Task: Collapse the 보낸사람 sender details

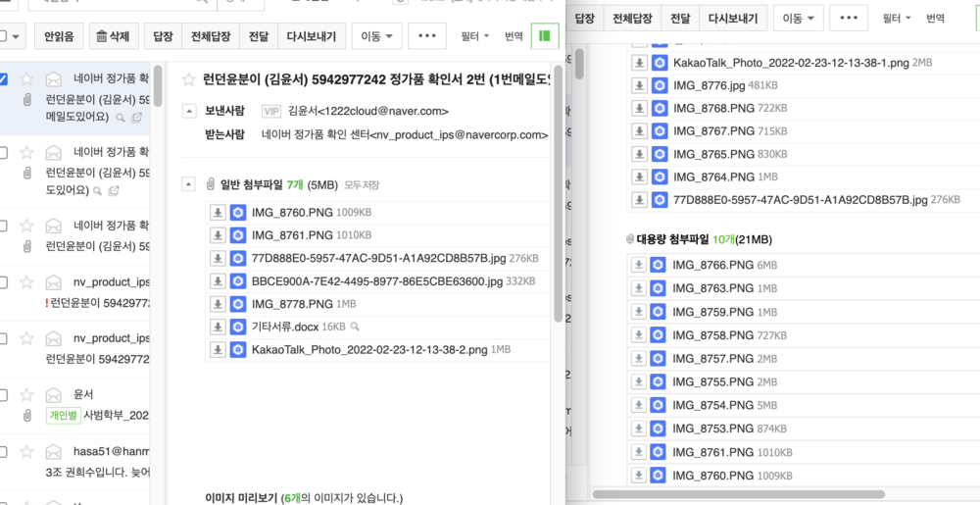Action: coord(188,112)
